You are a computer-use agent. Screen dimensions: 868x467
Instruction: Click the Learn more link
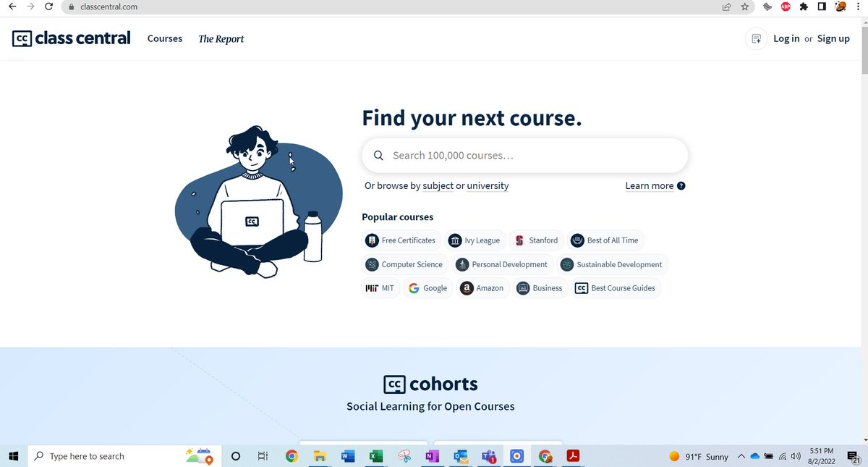pos(650,185)
